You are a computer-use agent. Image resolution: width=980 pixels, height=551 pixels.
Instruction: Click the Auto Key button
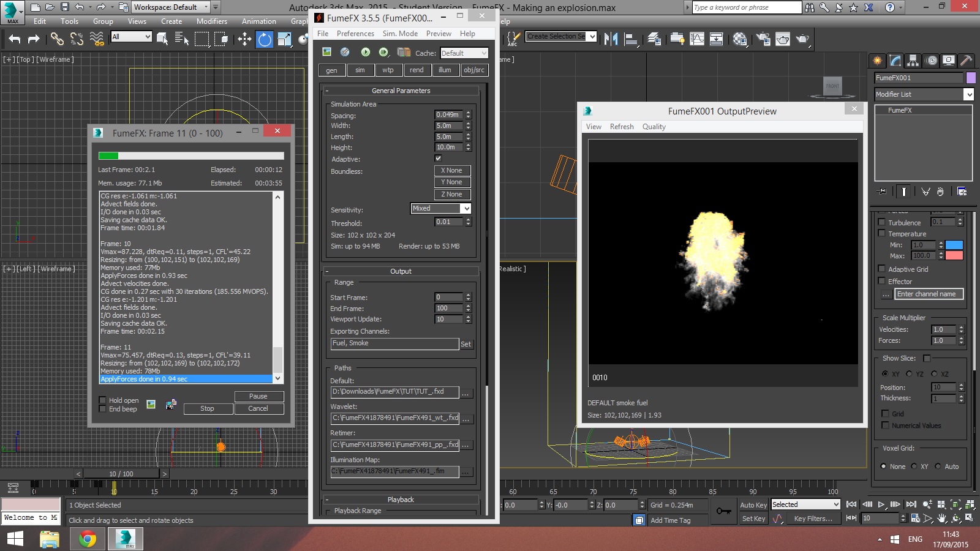[x=753, y=505]
